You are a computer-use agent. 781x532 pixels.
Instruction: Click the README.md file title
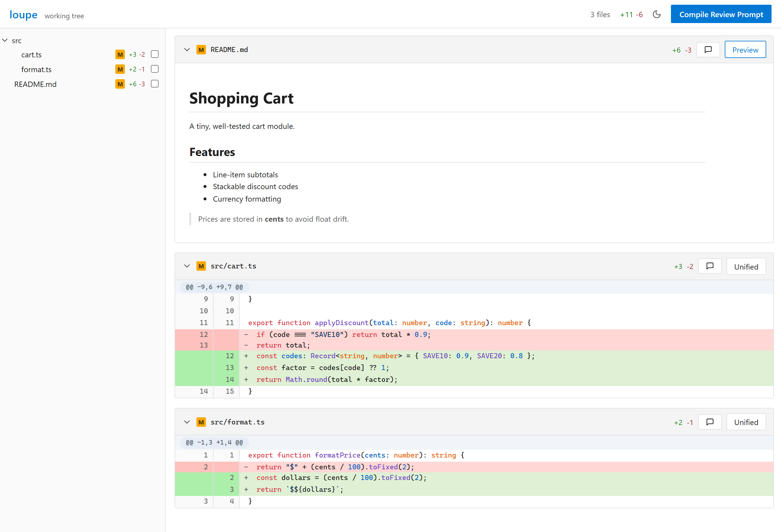click(x=229, y=50)
